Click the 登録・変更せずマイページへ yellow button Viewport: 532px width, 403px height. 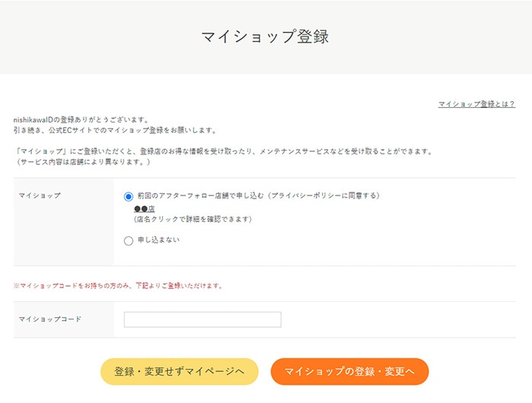(179, 371)
